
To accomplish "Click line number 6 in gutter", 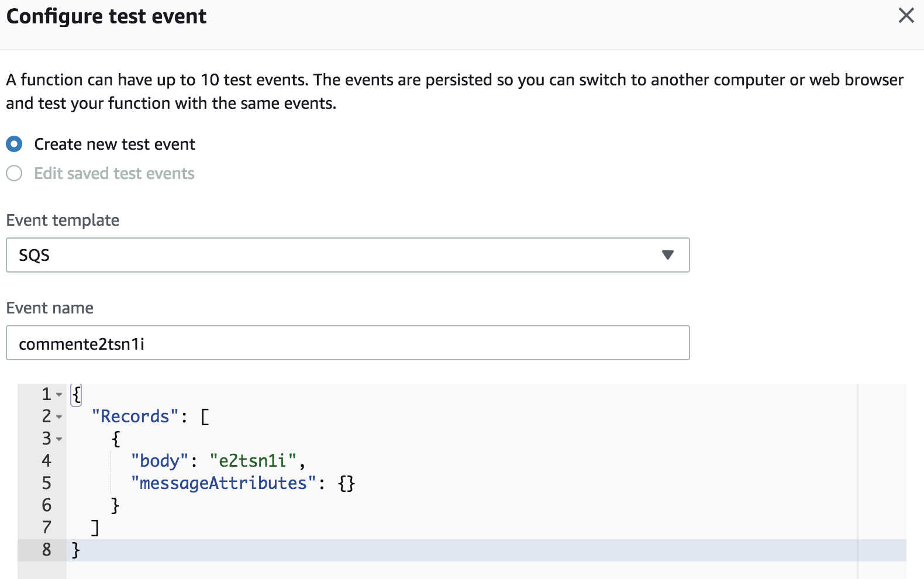I will pyautogui.click(x=47, y=505).
